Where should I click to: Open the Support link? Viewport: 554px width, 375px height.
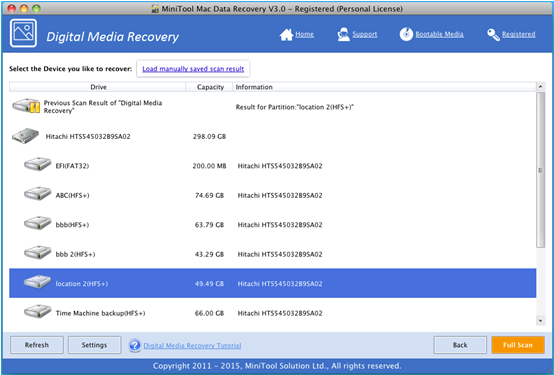click(365, 34)
